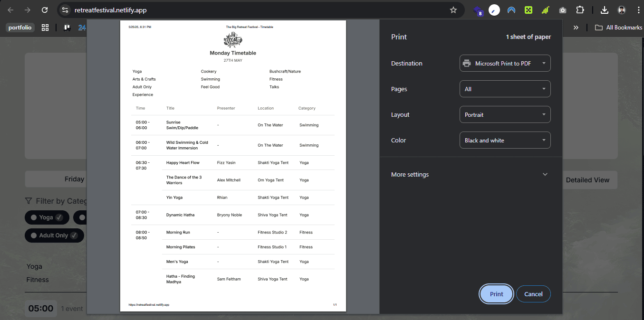Bookmark this page with the star icon
The image size is (644, 320).
[453, 10]
